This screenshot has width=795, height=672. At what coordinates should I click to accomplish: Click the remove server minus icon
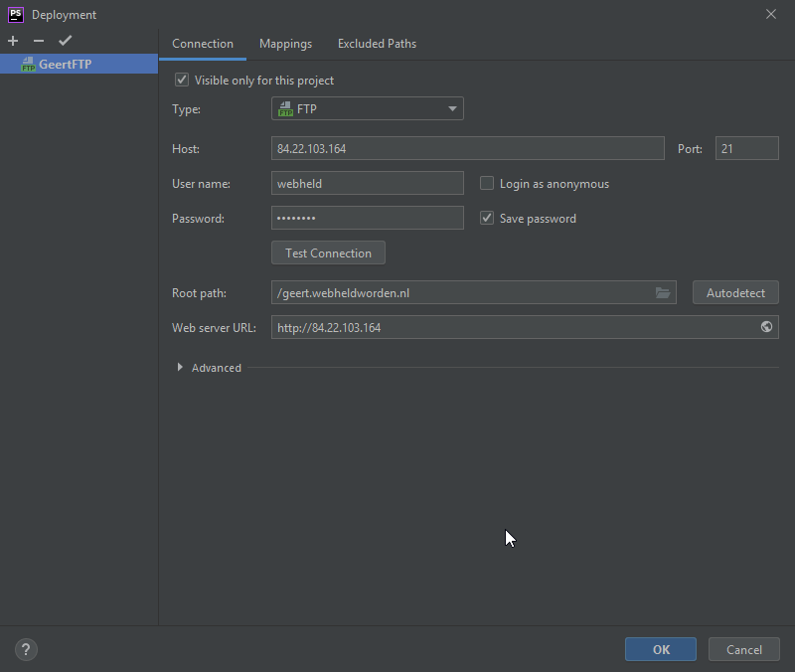[x=39, y=41]
